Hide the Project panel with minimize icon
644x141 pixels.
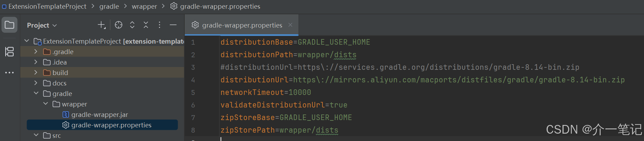173,25
